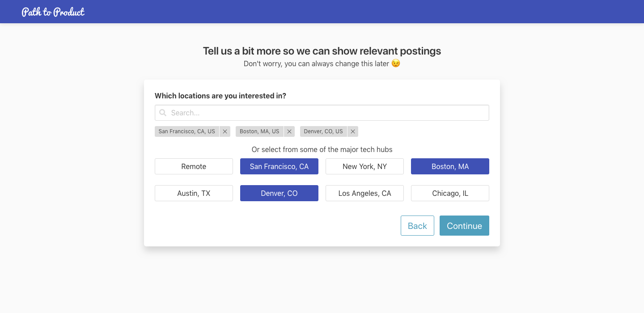This screenshot has height=313, width=644.
Task: Click the Boston, MA, US chip label
Action: click(x=258, y=131)
